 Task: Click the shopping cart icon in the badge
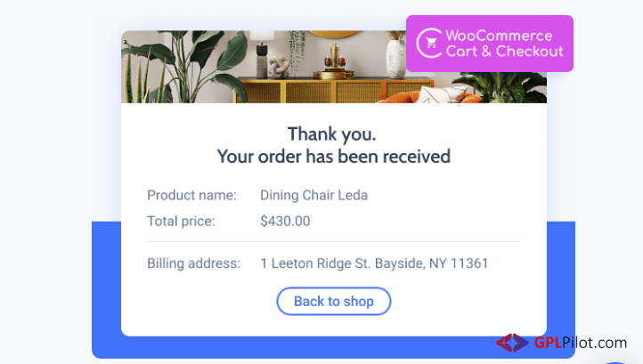pos(431,43)
